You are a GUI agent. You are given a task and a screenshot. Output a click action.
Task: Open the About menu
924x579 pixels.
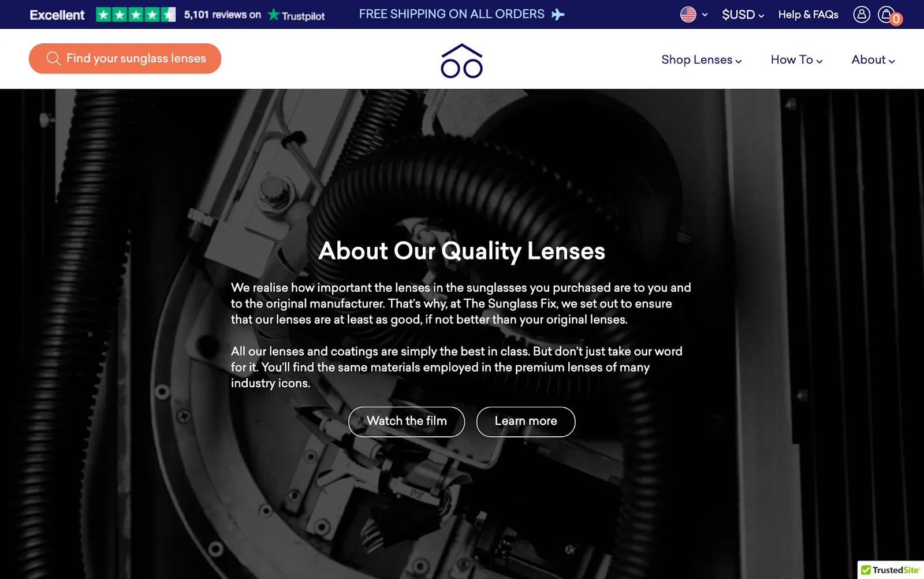[x=873, y=60]
